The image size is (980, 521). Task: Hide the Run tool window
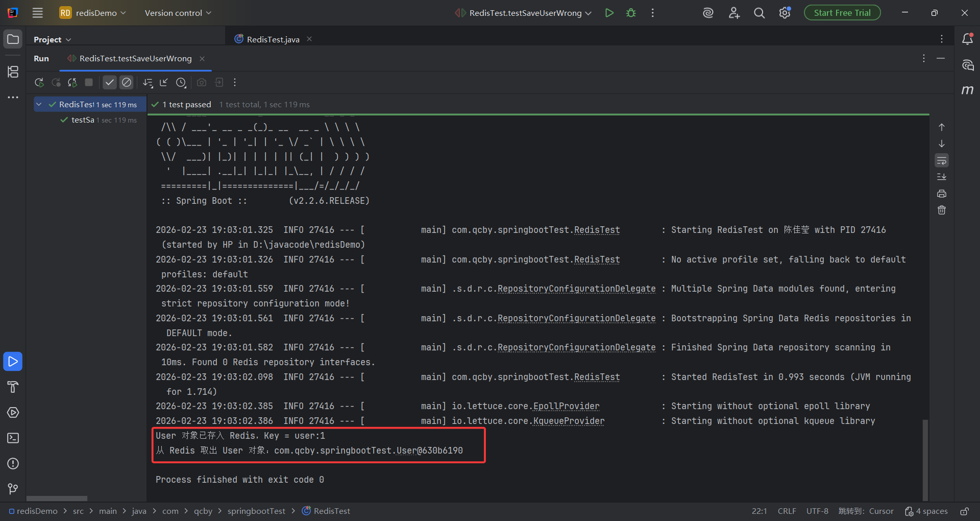click(x=941, y=58)
